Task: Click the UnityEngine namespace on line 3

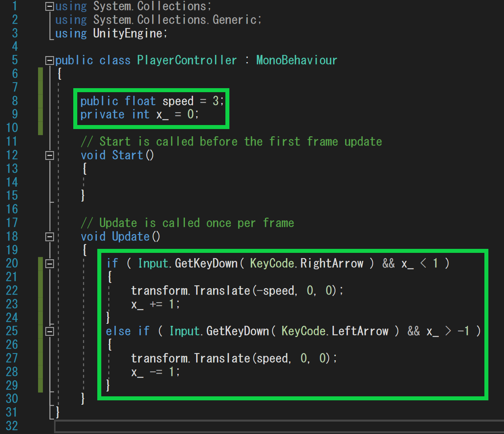Action: coord(127,33)
